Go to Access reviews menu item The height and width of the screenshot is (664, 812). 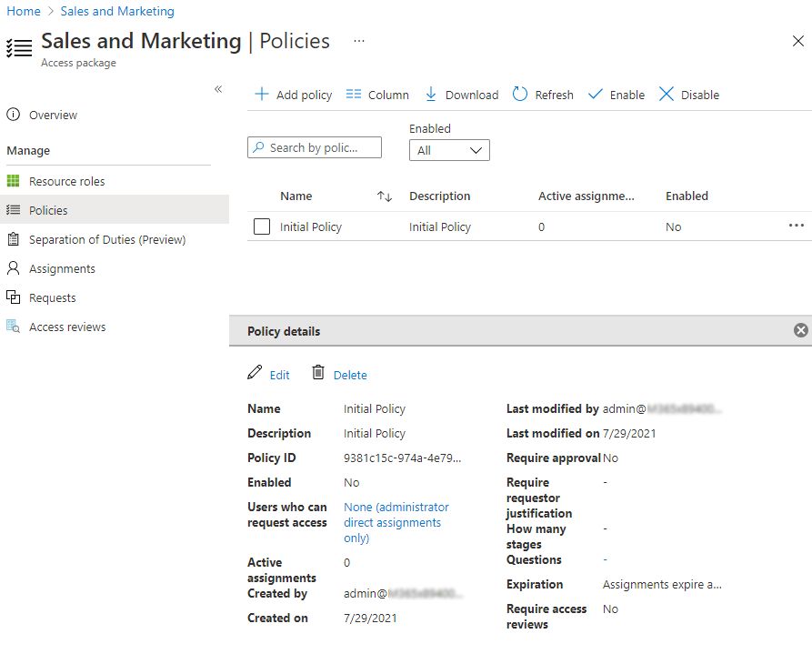coord(67,327)
